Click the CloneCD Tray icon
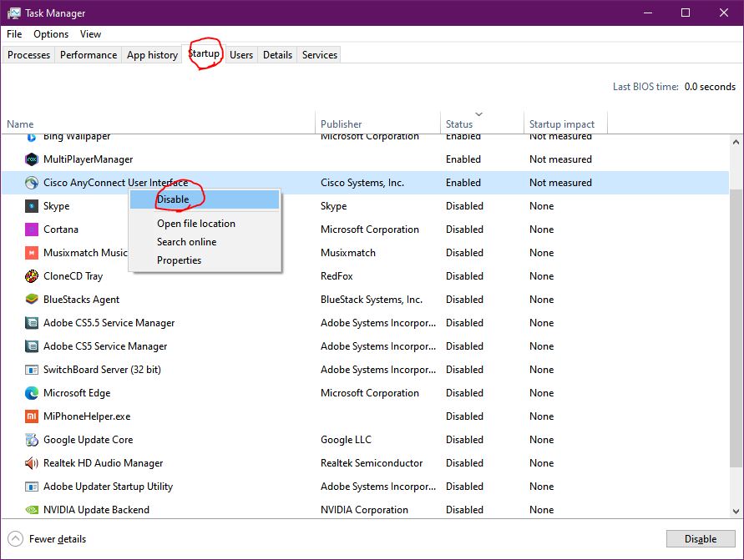The image size is (744, 560). pos(32,276)
